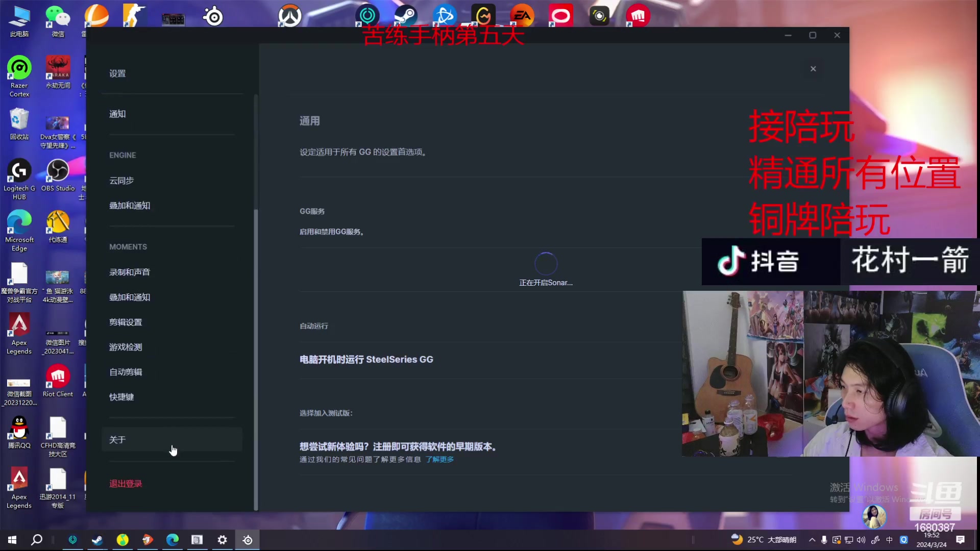Viewport: 980px width, 551px height.
Task: Select 游戏检测 in settings sidebar
Action: pyautogui.click(x=126, y=347)
